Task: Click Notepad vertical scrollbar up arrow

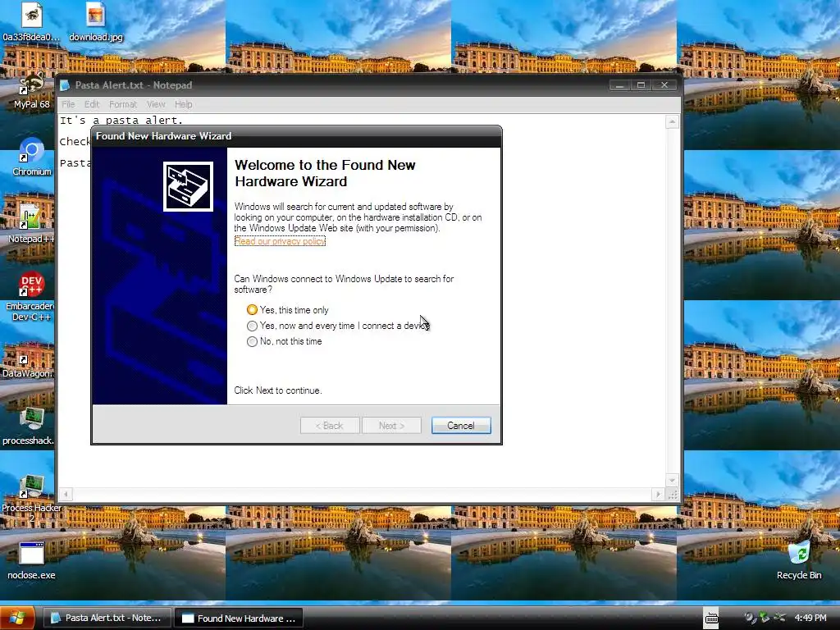Action: pyautogui.click(x=672, y=122)
